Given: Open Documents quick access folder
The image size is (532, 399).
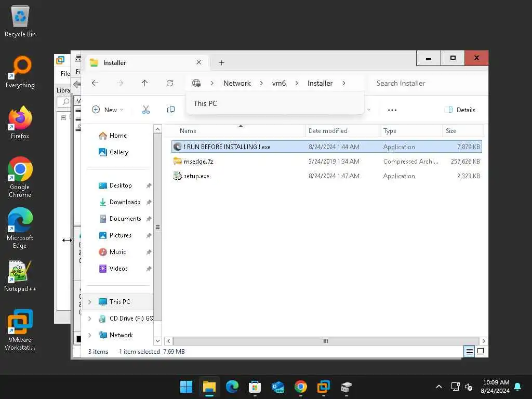Looking at the screenshot, I should (x=121, y=219).
